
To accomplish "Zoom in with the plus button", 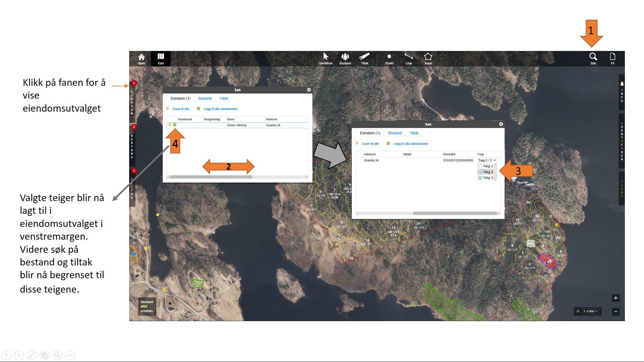I will coord(615,298).
